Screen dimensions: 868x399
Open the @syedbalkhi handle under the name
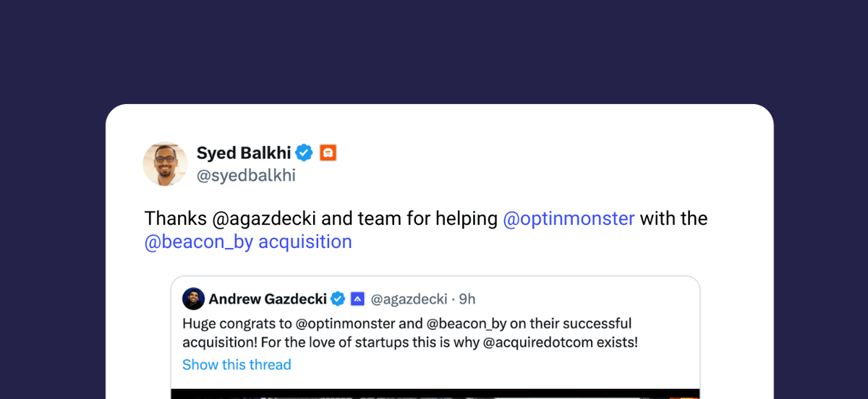pyautogui.click(x=246, y=176)
